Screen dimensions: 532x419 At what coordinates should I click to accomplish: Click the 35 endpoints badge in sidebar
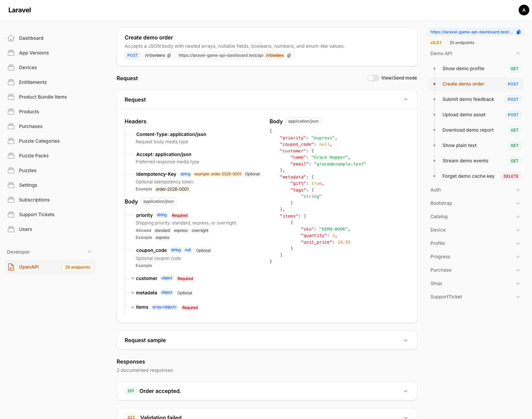(78, 267)
